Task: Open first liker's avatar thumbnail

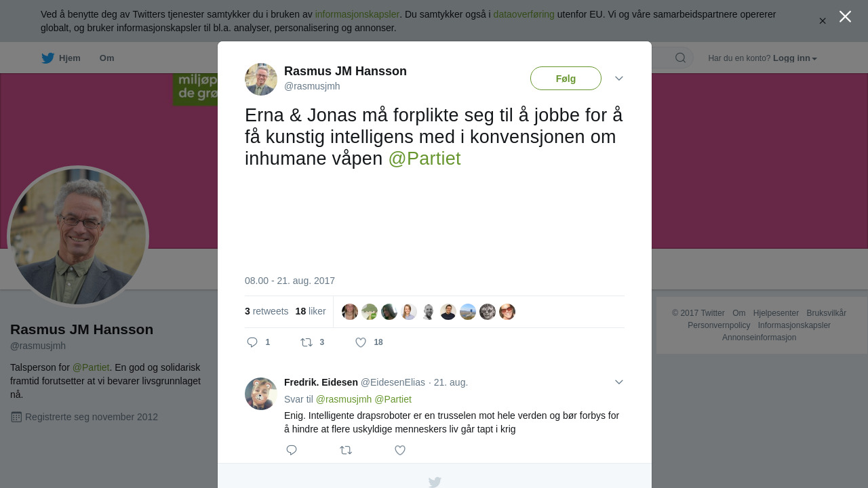Action: 350,312
